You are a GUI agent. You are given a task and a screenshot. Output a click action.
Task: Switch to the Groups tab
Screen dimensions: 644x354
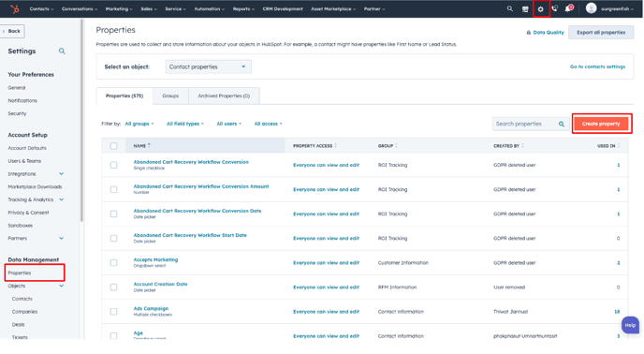coord(170,96)
